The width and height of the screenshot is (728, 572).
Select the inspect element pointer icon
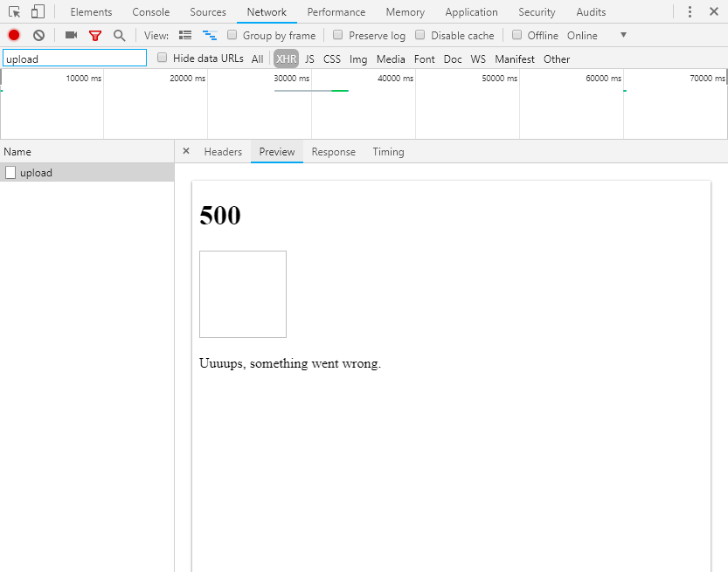(x=14, y=11)
